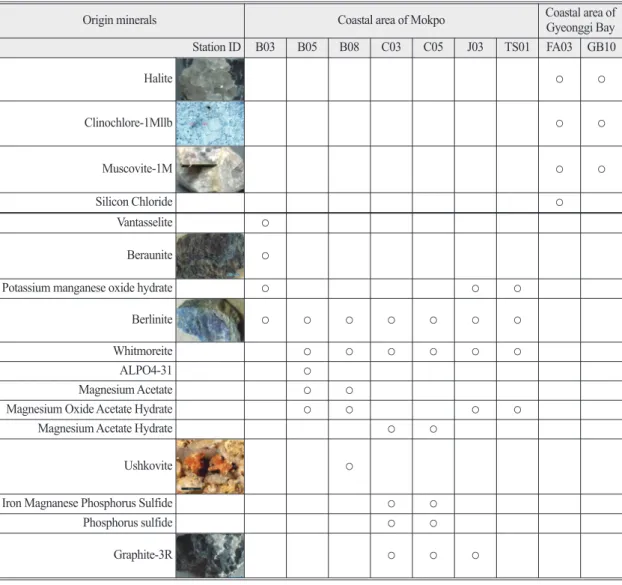Select column header FA03
Screen dimensions: 622x585
[x=559, y=47]
